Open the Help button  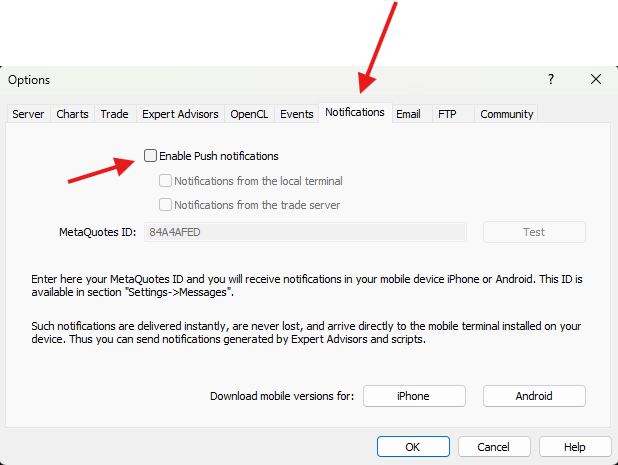[x=575, y=447]
